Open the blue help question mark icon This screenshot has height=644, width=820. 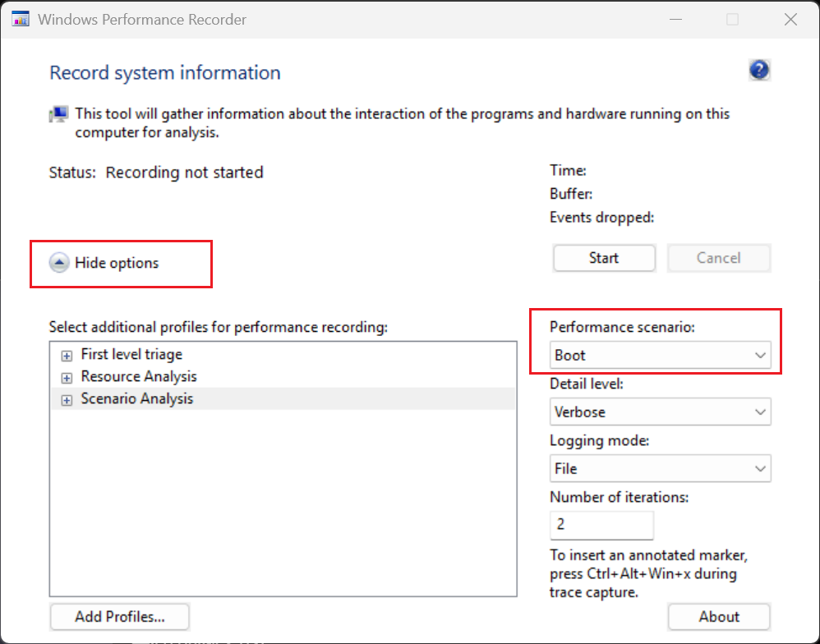(759, 70)
